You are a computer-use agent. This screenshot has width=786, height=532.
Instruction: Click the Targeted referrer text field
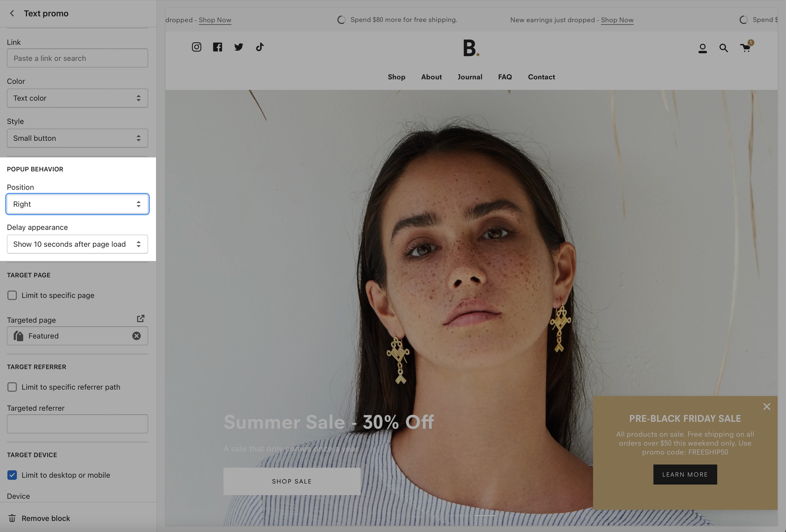point(77,424)
